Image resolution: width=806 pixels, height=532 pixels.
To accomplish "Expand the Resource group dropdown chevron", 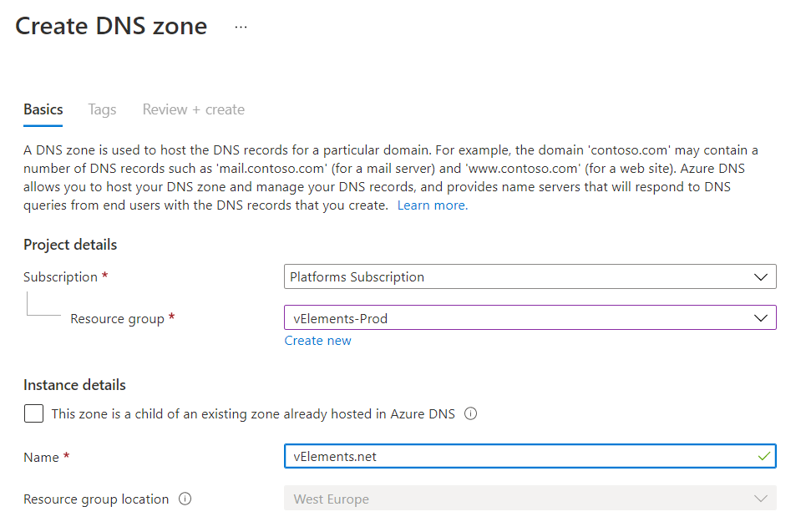I will tap(761, 318).
